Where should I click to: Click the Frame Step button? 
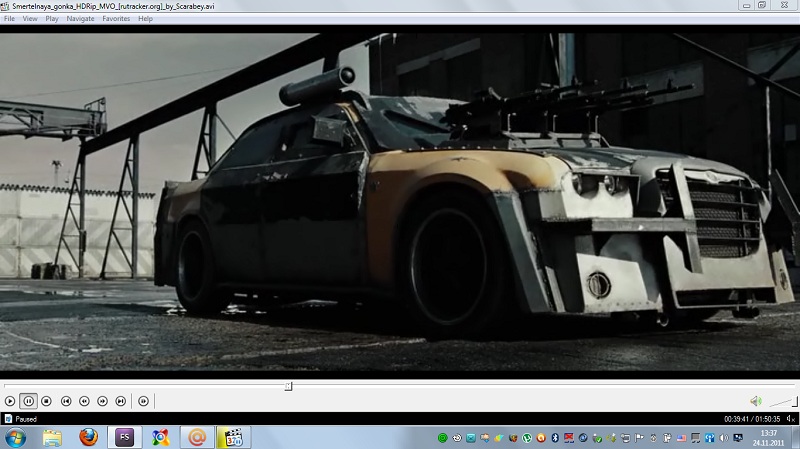click(143, 402)
